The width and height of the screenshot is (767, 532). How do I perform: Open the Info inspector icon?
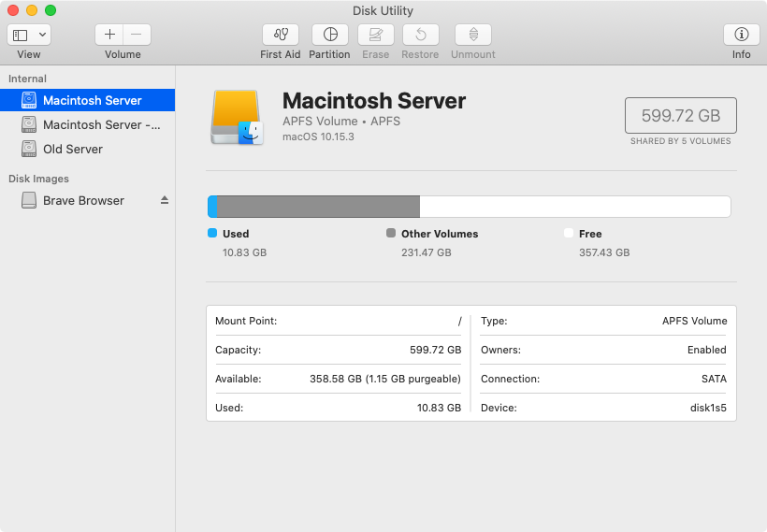tap(741, 35)
